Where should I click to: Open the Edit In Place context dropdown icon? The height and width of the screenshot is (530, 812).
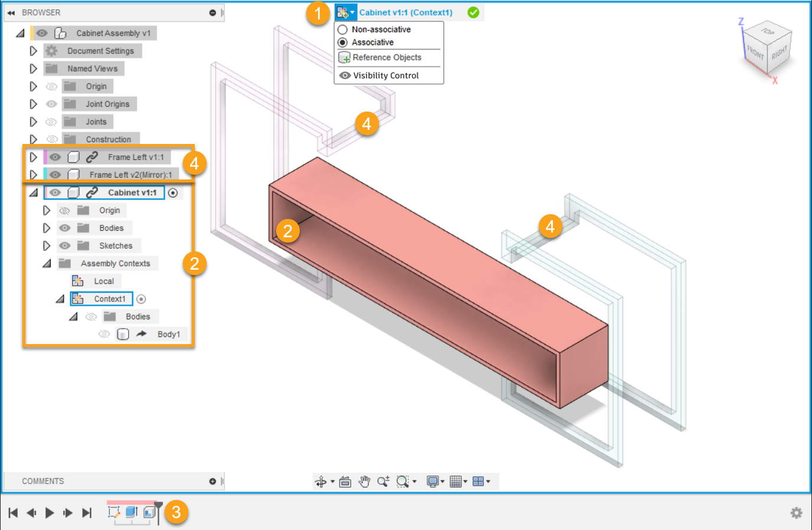pos(345,12)
